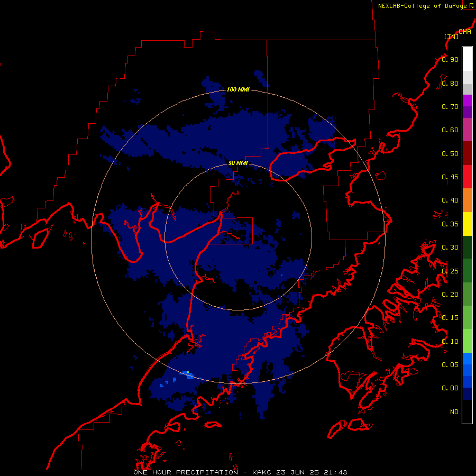Click the 0.20 legend value

pyautogui.click(x=450, y=295)
